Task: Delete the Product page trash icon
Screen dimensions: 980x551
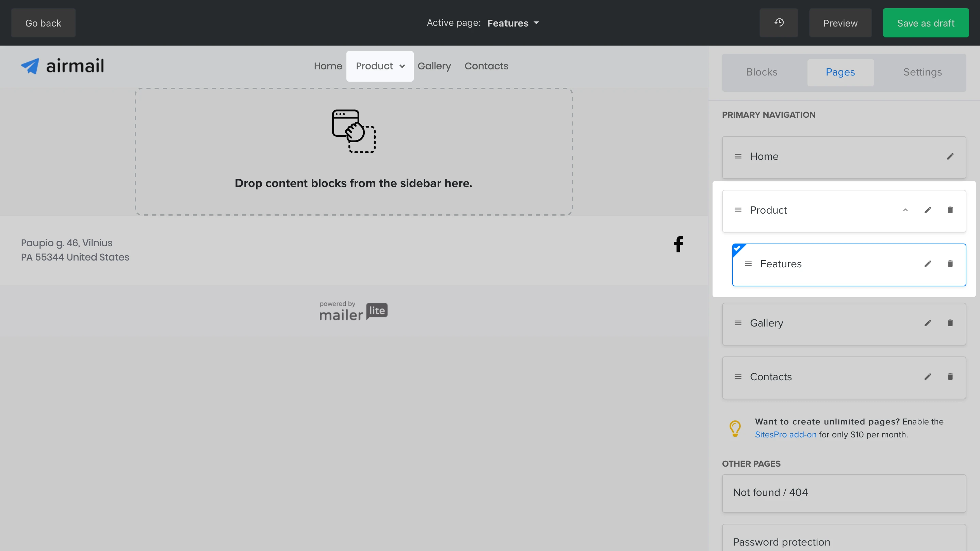Action: coord(950,210)
